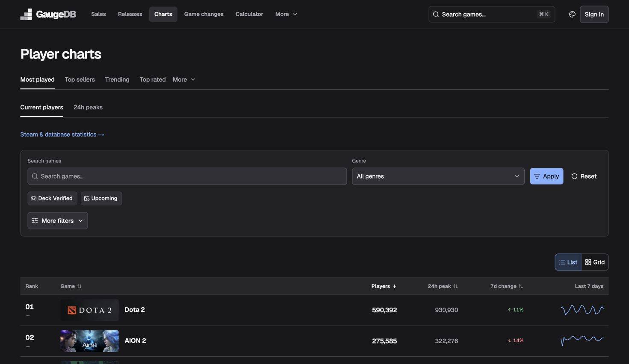This screenshot has width=629, height=364.
Task: Switch to Top rated tab
Action: click(x=153, y=79)
